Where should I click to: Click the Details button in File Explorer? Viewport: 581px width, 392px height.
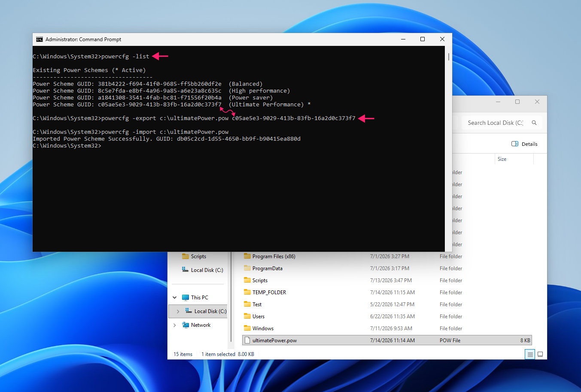point(525,144)
